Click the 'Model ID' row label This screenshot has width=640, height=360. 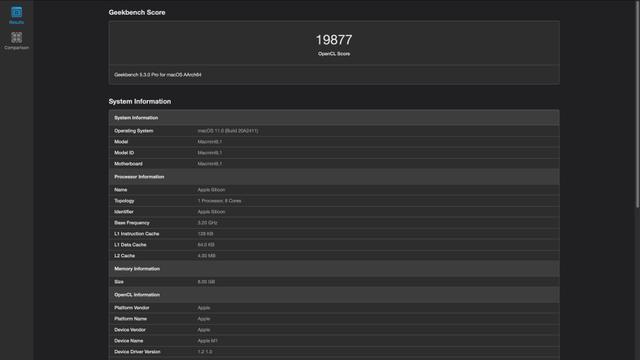tap(124, 153)
